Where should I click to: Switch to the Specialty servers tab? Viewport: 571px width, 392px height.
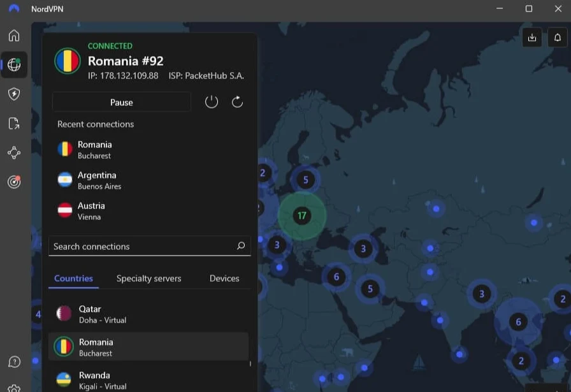(x=148, y=279)
